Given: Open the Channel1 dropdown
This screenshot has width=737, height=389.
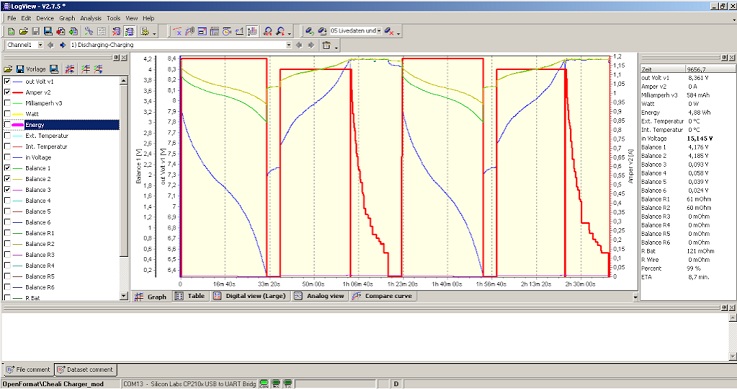Looking at the screenshot, I should coord(40,45).
